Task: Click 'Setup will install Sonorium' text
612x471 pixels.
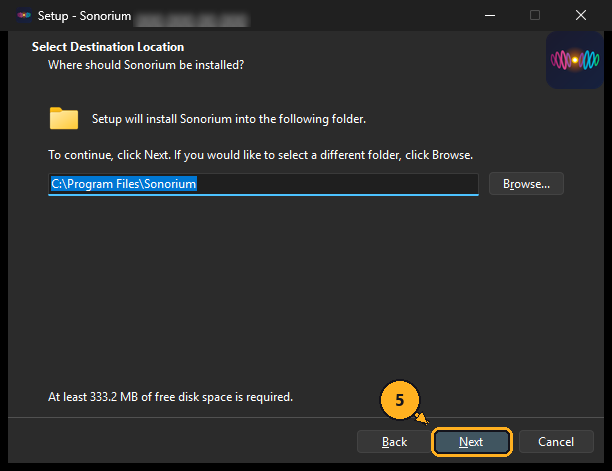Action: tap(229, 119)
